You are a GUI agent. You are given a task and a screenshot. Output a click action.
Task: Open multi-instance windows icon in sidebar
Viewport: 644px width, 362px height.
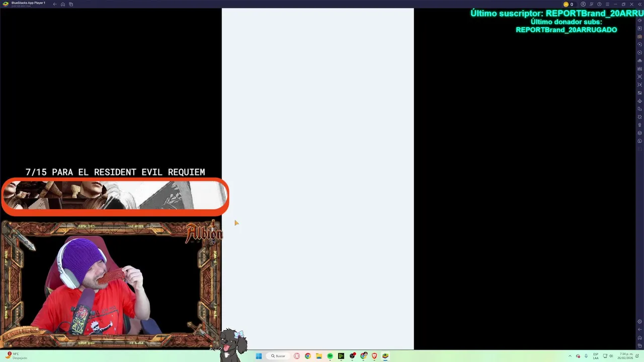tap(639, 109)
